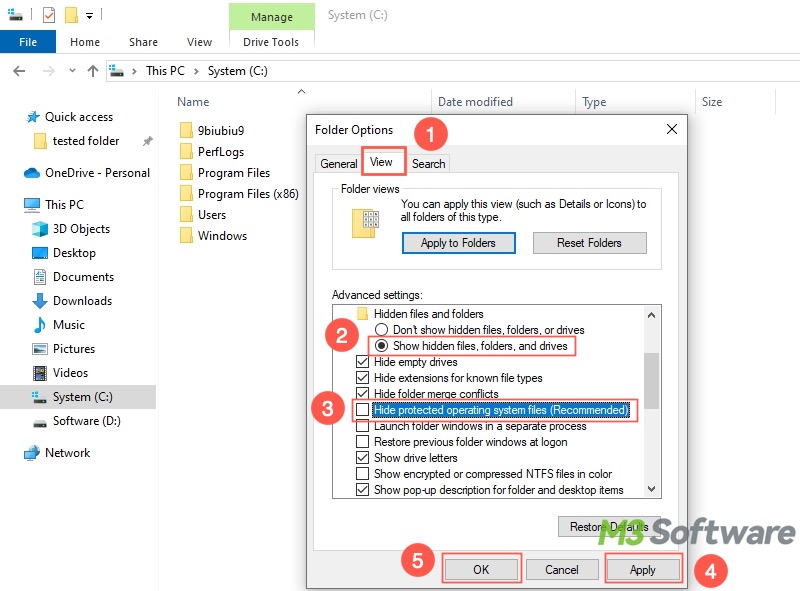Click the Apply to Folders button
800x591 pixels.
point(458,242)
